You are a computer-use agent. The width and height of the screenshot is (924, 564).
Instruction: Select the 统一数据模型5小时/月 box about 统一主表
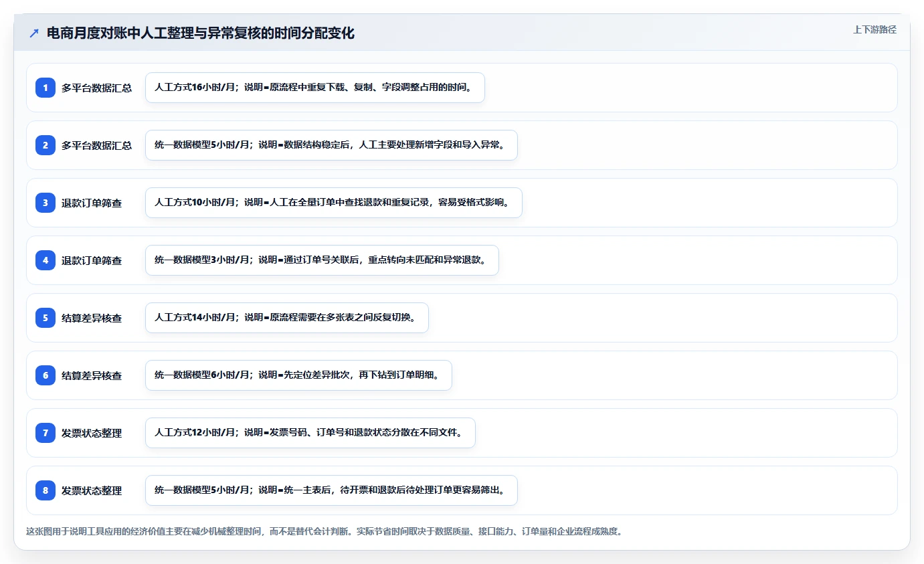pos(331,490)
